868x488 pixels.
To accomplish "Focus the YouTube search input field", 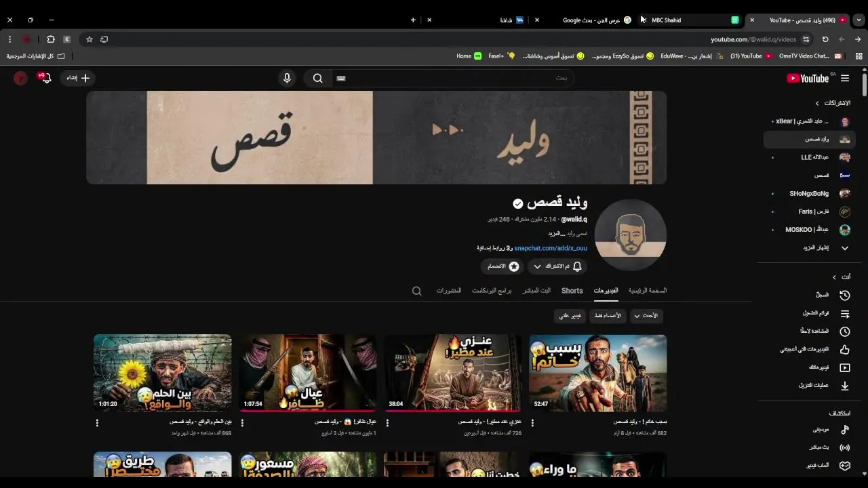I will point(453,78).
